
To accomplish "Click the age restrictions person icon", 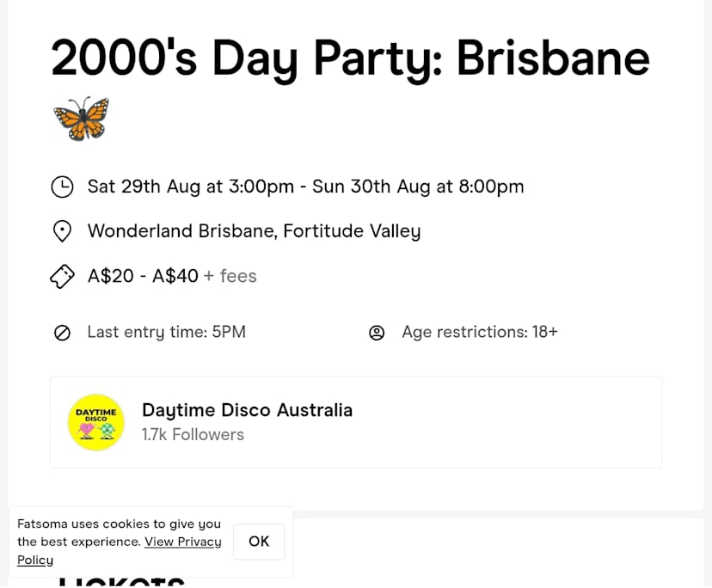I will tap(377, 333).
